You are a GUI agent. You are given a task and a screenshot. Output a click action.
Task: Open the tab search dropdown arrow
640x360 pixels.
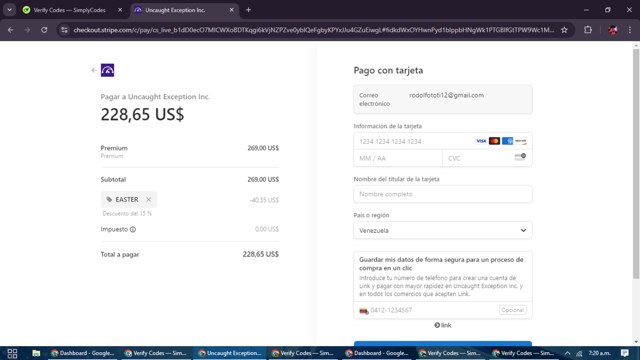9,10
